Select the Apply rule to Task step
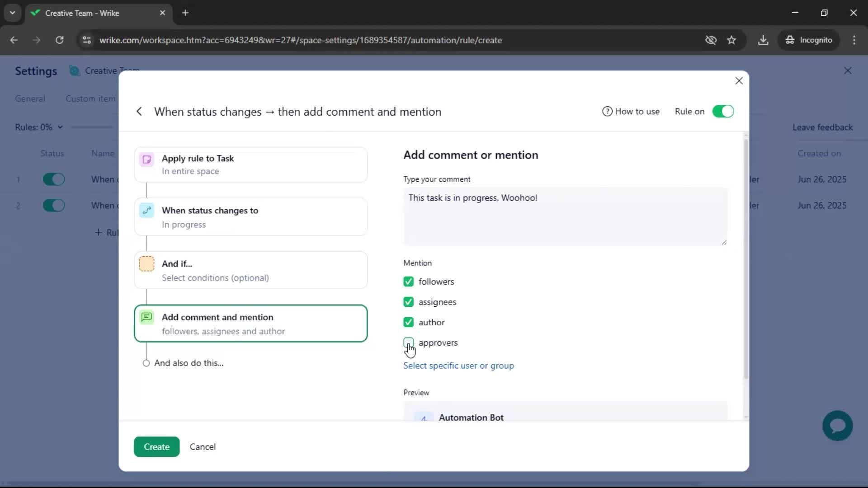868x488 pixels. pyautogui.click(x=251, y=164)
